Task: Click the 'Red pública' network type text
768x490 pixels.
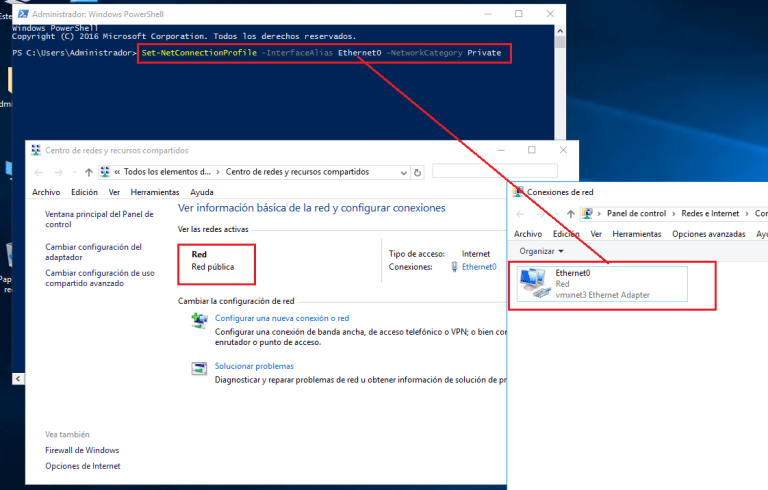Action: (x=213, y=267)
